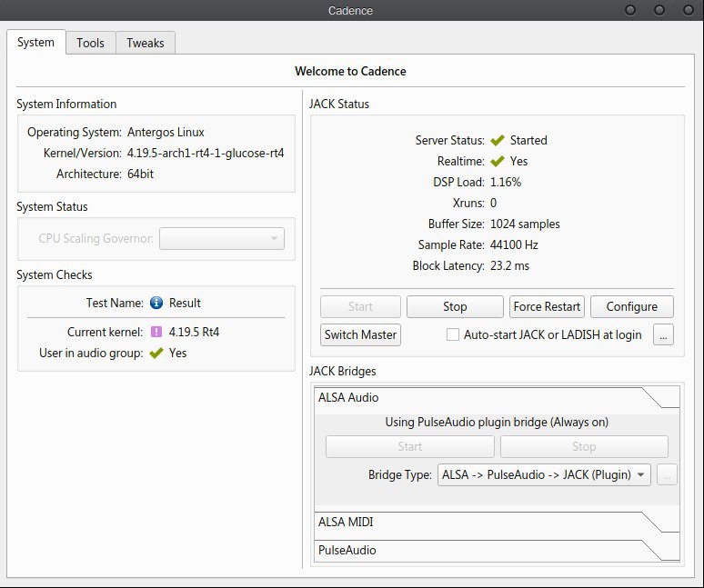This screenshot has width=704, height=588.
Task: Open the CPU Scaling Governor dropdown
Action: tap(222, 239)
